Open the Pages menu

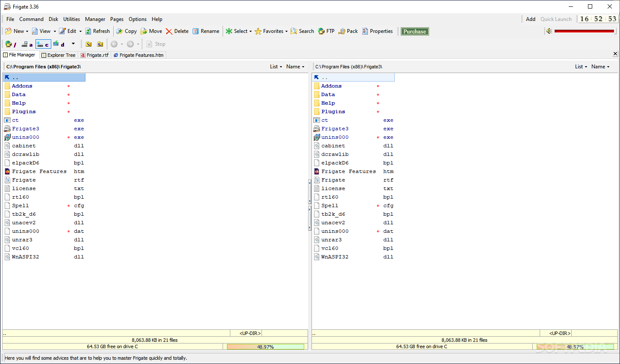(117, 19)
